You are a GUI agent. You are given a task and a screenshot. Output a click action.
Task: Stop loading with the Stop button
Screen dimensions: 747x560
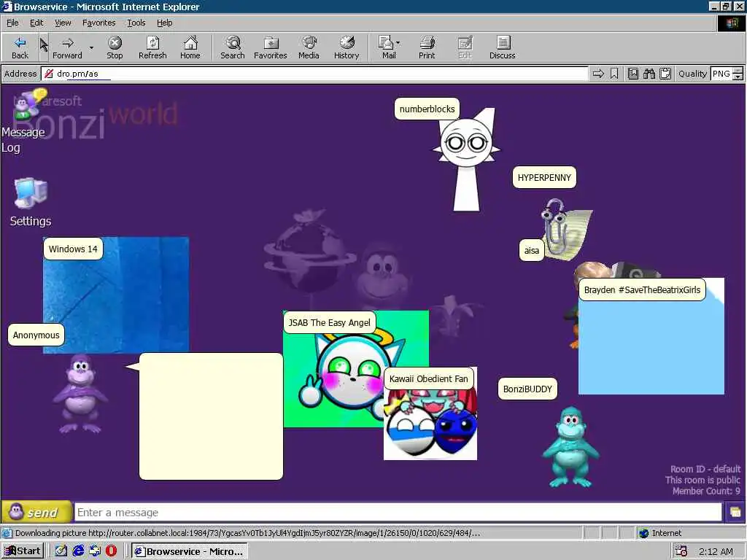pyautogui.click(x=115, y=47)
